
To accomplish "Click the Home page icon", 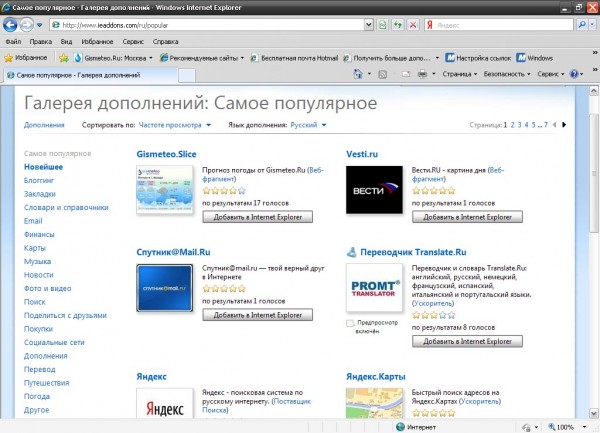I will [358, 74].
